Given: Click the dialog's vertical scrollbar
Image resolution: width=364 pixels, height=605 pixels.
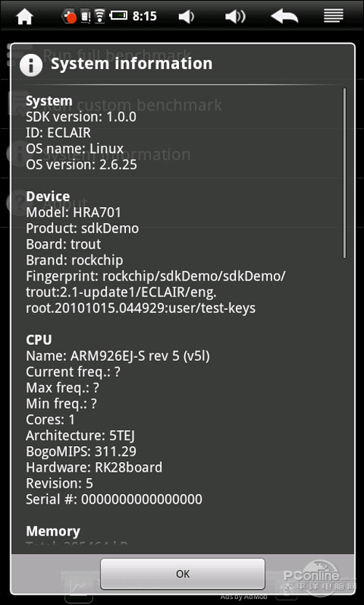Looking at the screenshot, I should [344, 173].
